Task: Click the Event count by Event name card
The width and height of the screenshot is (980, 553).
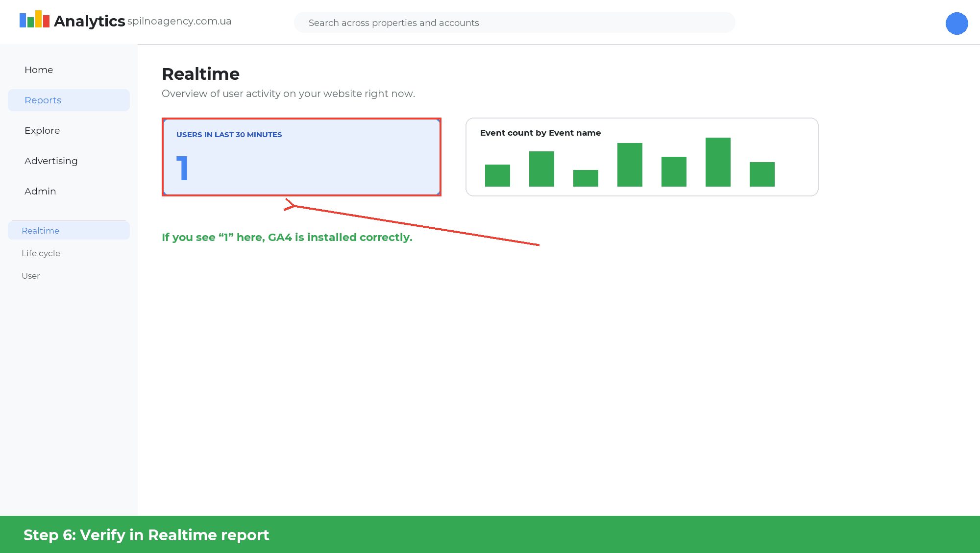Action: click(642, 157)
